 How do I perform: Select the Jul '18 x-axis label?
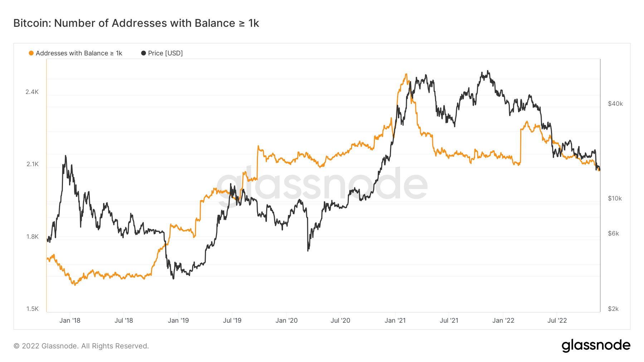click(x=124, y=321)
